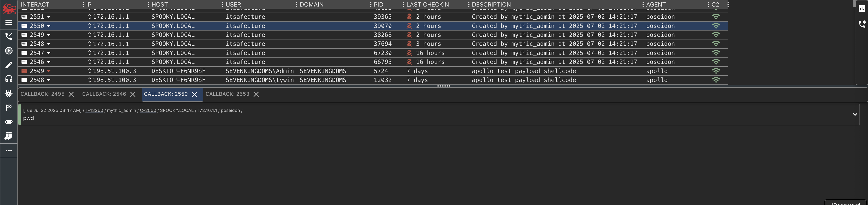This screenshot has width=868, height=205.
Task: Close the CALLBACK: 2495 tab
Action: (71, 94)
